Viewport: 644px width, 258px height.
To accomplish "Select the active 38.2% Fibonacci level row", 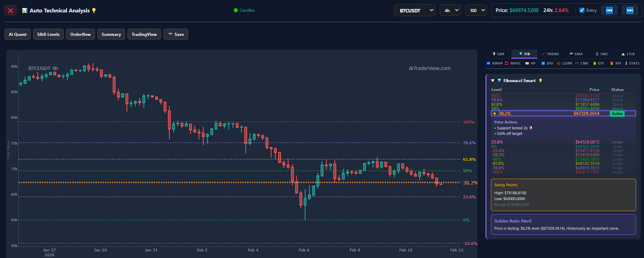I will pos(563,113).
